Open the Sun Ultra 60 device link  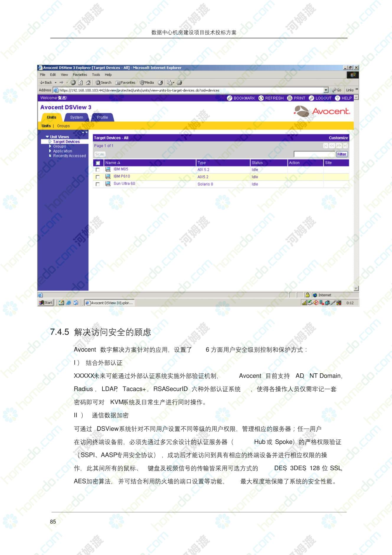pos(124,183)
